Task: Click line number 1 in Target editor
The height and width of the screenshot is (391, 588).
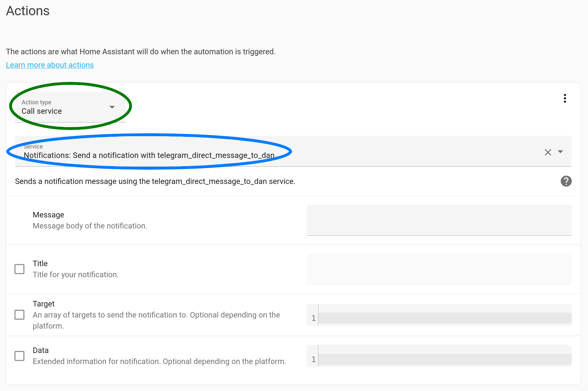Action: coord(314,318)
